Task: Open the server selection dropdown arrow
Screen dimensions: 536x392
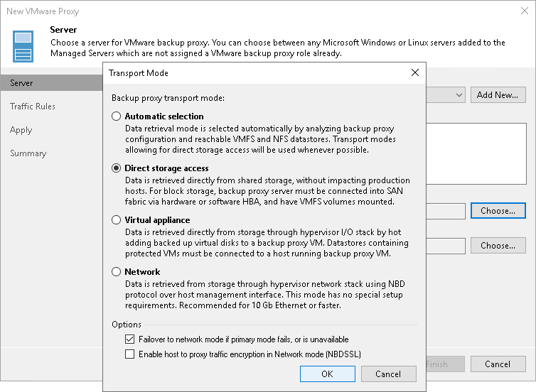Action: pos(459,95)
